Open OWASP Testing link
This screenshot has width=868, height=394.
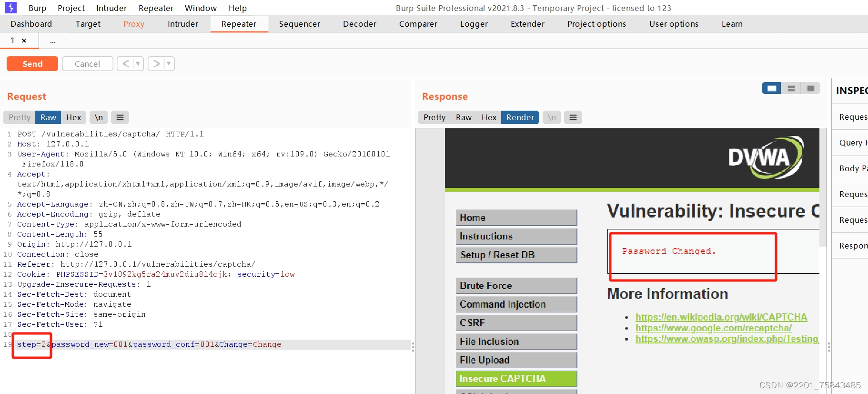pos(727,339)
